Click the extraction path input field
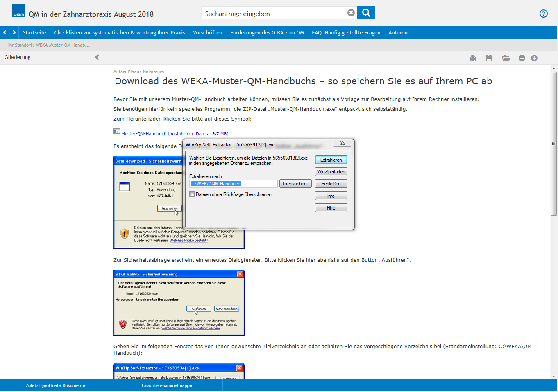The width and height of the screenshot is (558, 392). 234,184
